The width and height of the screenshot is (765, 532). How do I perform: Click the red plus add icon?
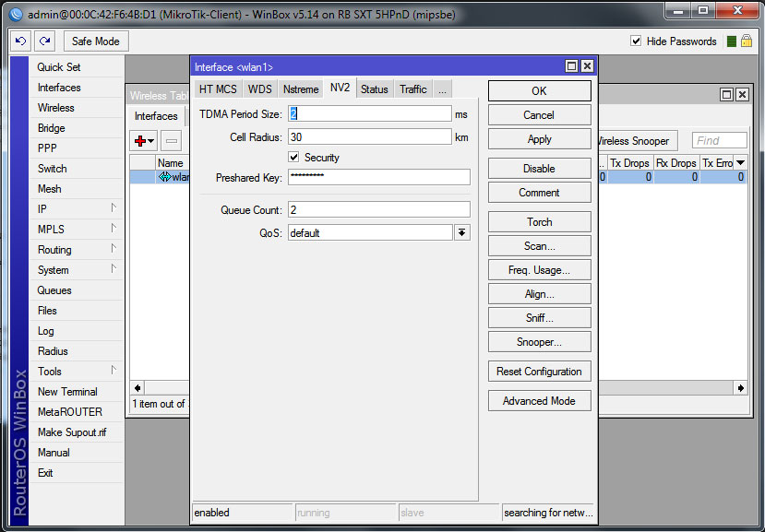pos(143,141)
